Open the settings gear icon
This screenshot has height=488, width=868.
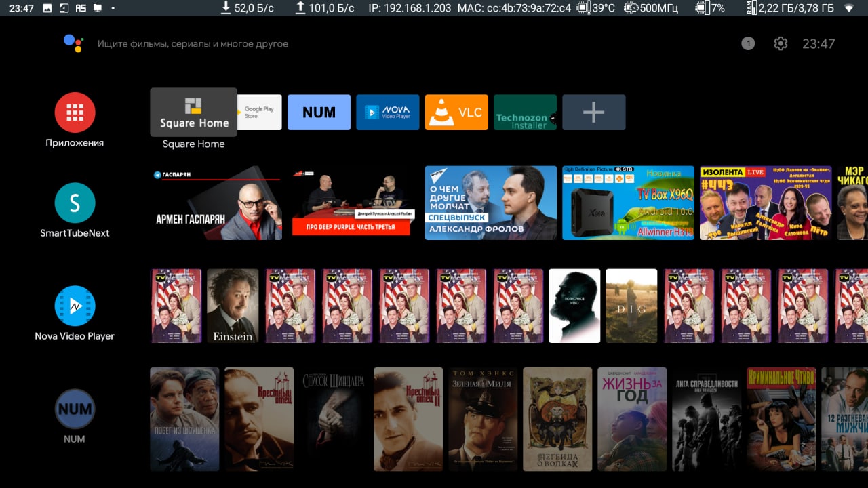click(x=781, y=43)
